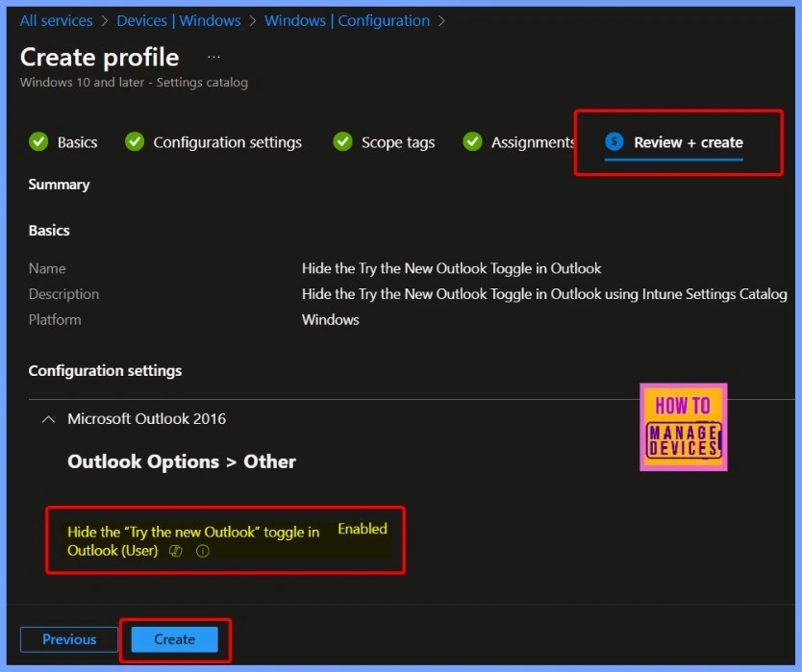The width and height of the screenshot is (802, 672).
Task: Click the Microsoft Outlook 2016 label
Action: point(146,419)
